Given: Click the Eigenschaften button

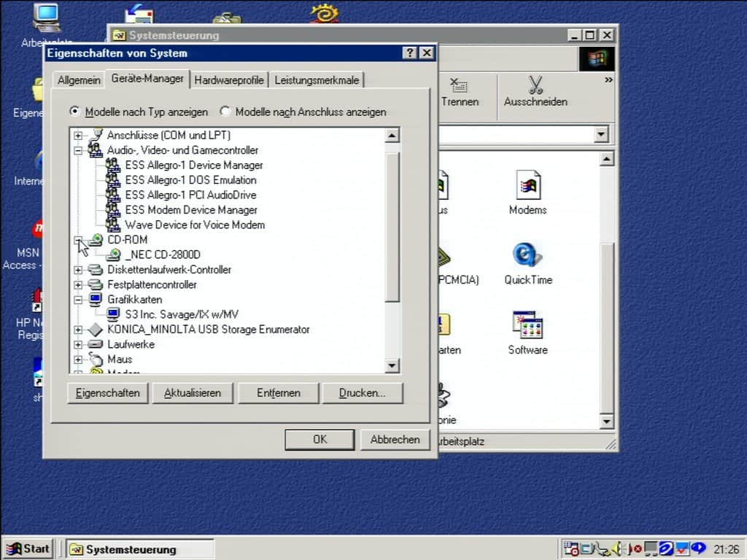Looking at the screenshot, I should [108, 393].
